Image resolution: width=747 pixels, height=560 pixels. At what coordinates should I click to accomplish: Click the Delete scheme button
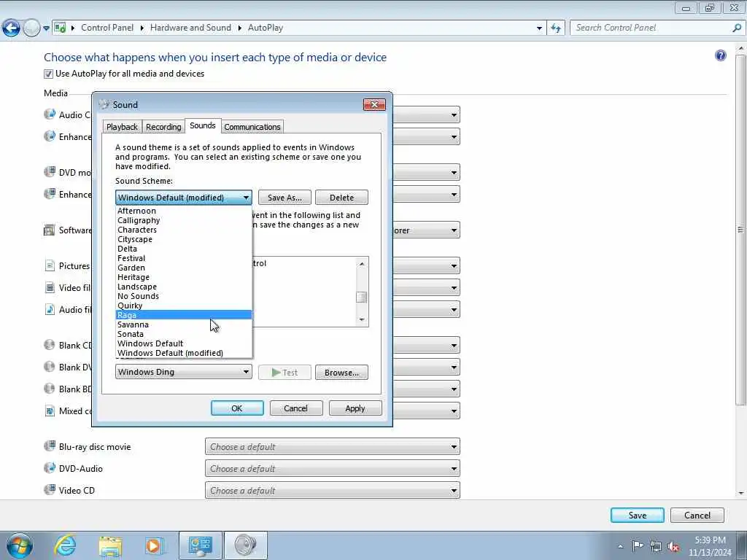click(x=341, y=198)
